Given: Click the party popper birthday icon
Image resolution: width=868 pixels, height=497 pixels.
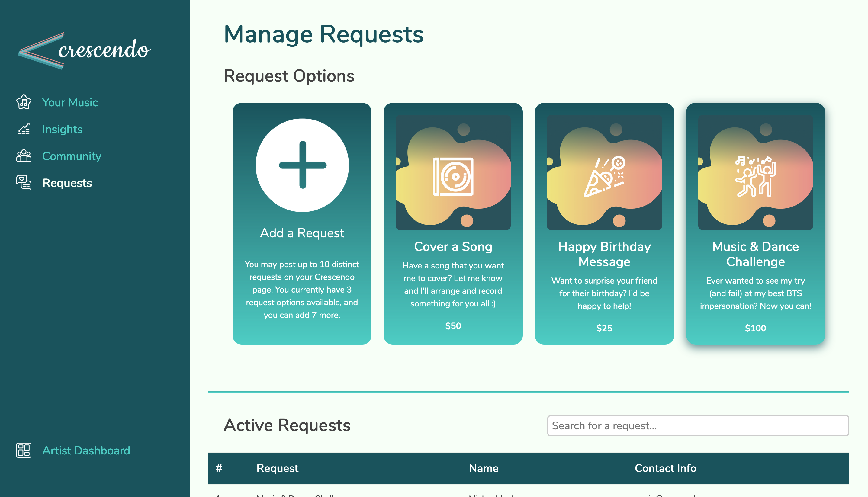Looking at the screenshot, I should coord(604,176).
